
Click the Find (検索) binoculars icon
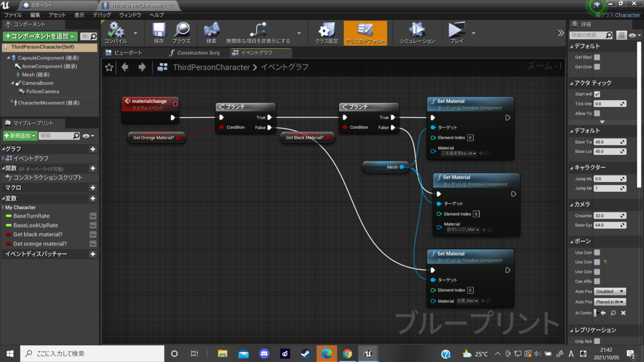point(211,30)
